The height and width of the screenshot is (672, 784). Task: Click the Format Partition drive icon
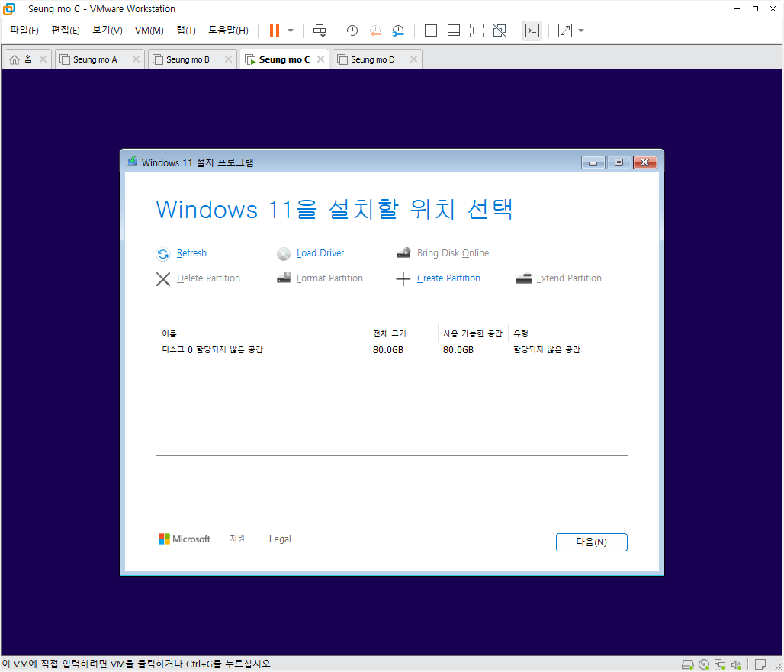pos(284,278)
